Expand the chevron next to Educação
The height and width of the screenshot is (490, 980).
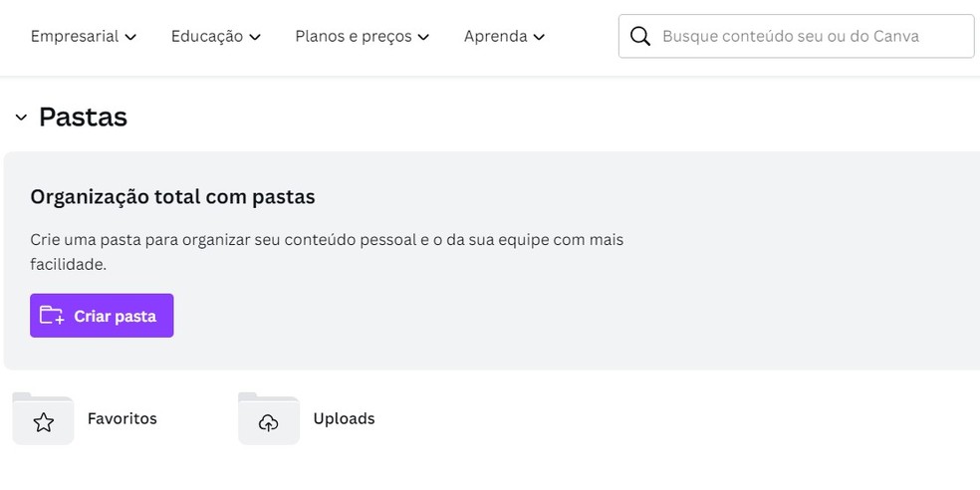254,37
